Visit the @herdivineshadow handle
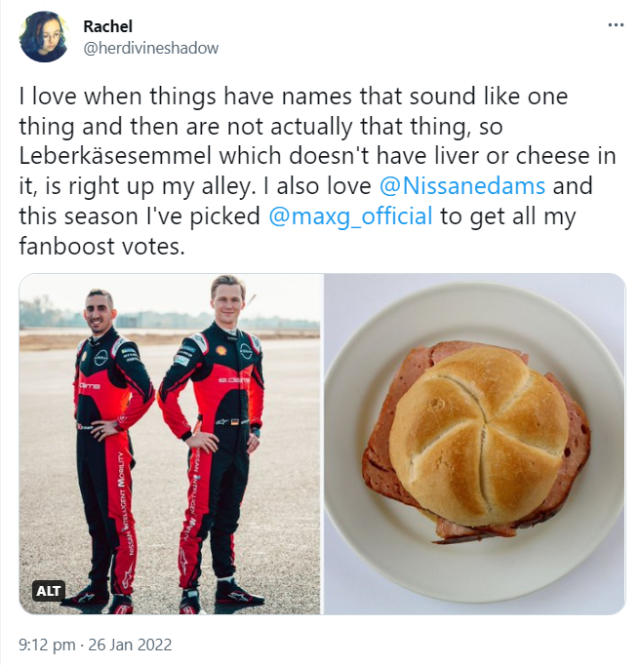 (151, 48)
